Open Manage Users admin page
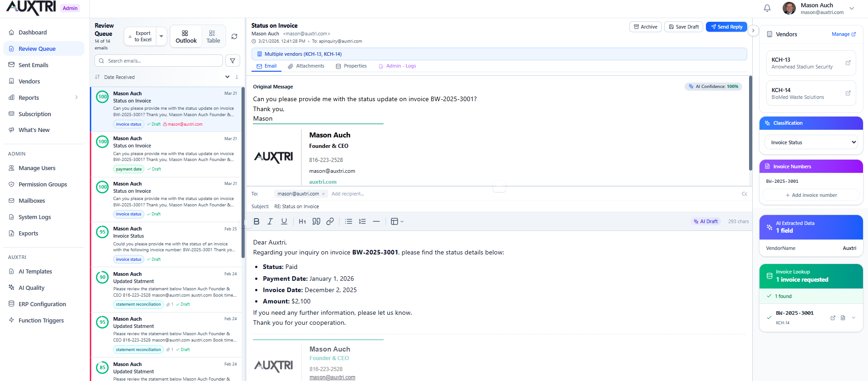868x381 pixels. tap(44, 168)
